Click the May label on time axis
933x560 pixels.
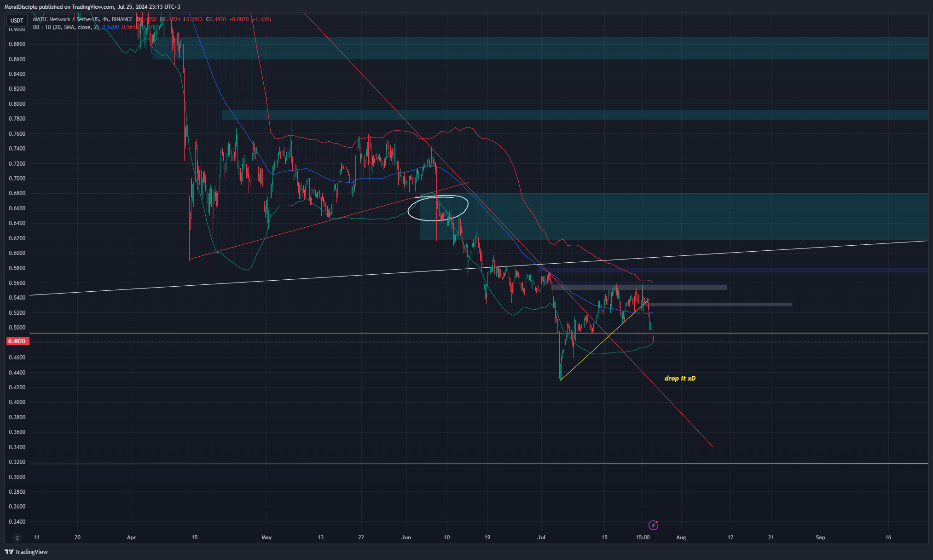[267, 537]
